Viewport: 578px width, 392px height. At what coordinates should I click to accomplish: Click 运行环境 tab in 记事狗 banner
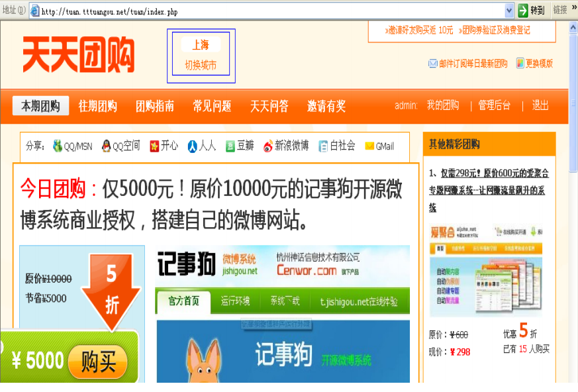coord(235,301)
